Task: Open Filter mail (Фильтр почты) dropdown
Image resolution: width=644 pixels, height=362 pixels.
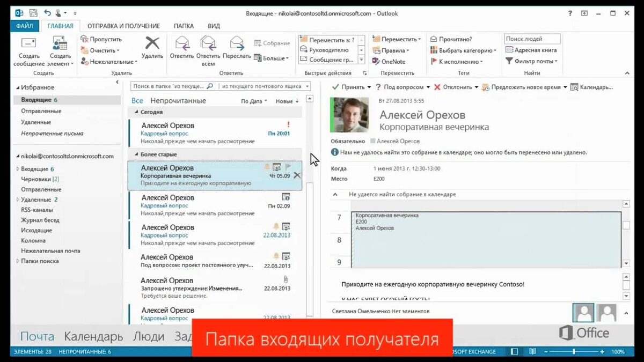Action: coord(532,61)
